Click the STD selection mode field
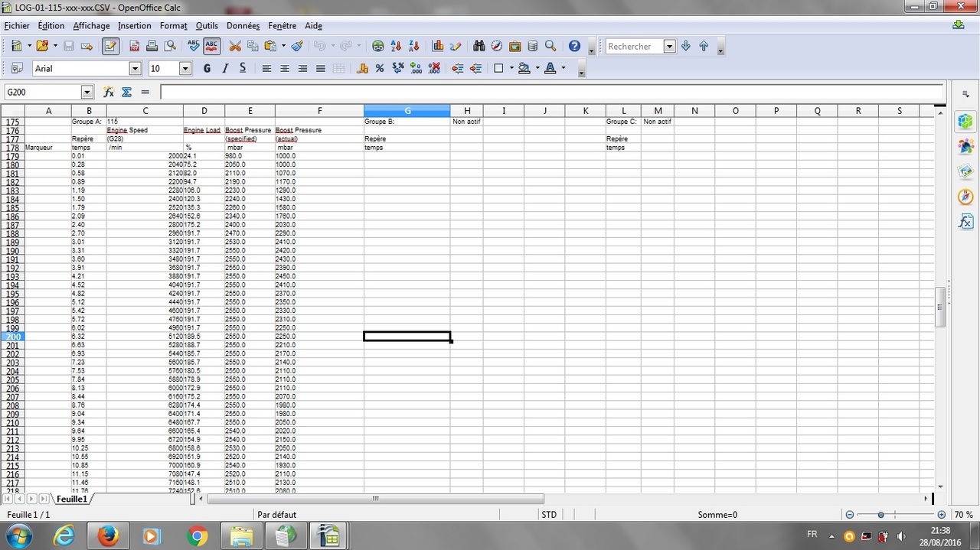Viewport: 980px width, 550px height. point(549,515)
